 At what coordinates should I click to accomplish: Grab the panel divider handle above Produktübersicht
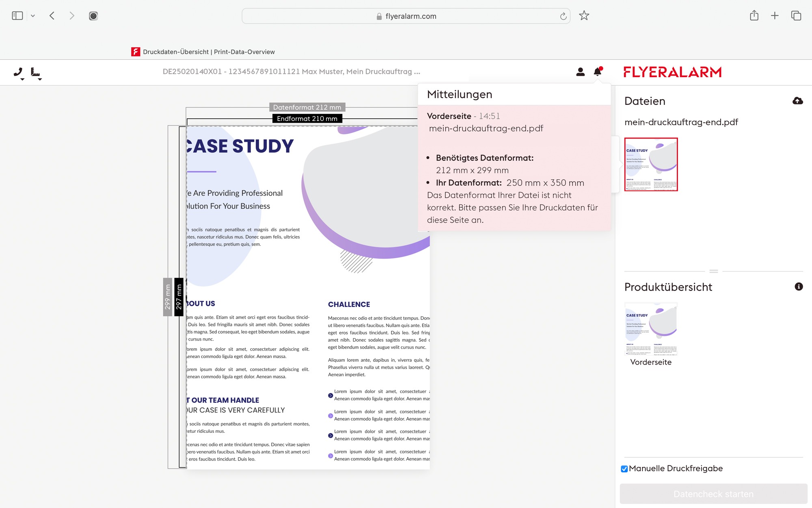tap(714, 271)
